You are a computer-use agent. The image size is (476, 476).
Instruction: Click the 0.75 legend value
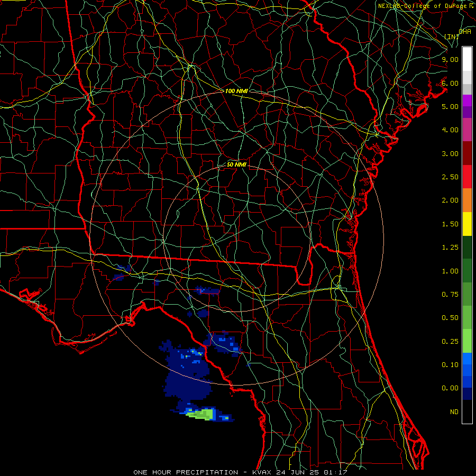(x=450, y=295)
